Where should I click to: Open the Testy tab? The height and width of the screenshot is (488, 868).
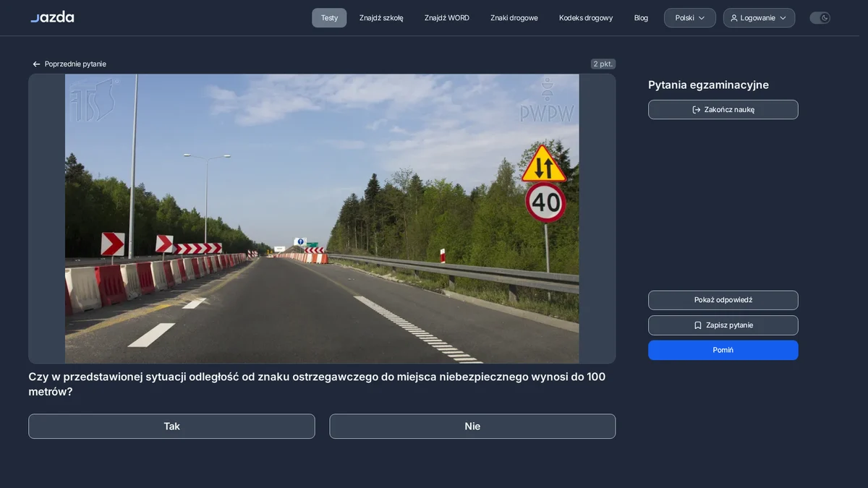point(329,18)
